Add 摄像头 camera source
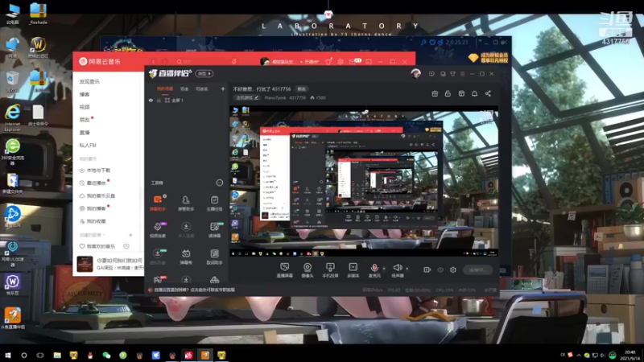Image resolution: width=644 pixels, height=362 pixels. [x=308, y=270]
